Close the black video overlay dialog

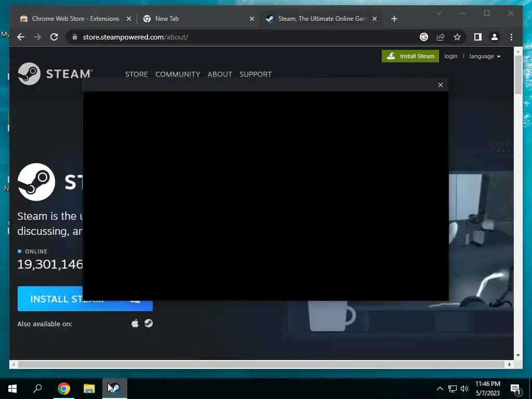(x=441, y=85)
